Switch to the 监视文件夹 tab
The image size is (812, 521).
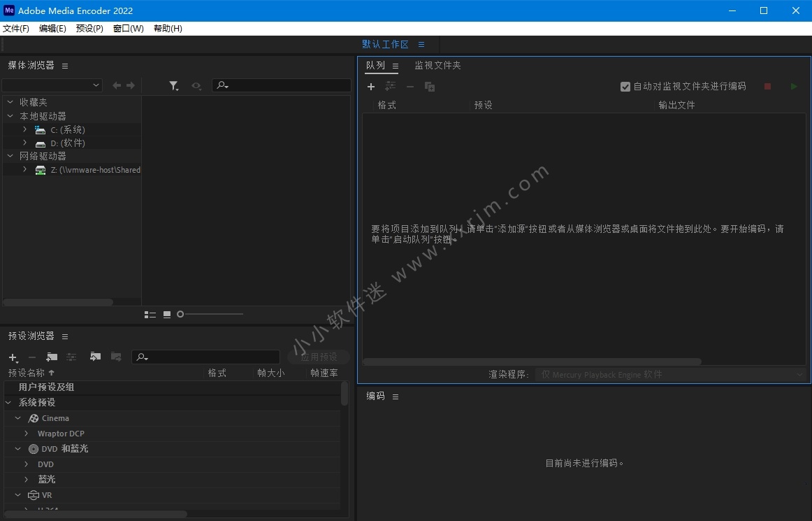437,65
